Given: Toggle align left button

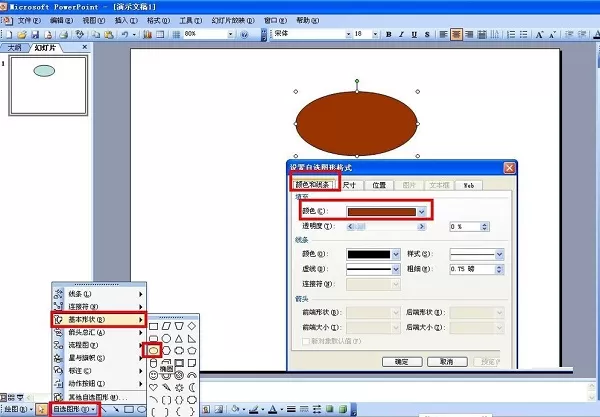Looking at the screenshot, I should click(x=443, y=34).
